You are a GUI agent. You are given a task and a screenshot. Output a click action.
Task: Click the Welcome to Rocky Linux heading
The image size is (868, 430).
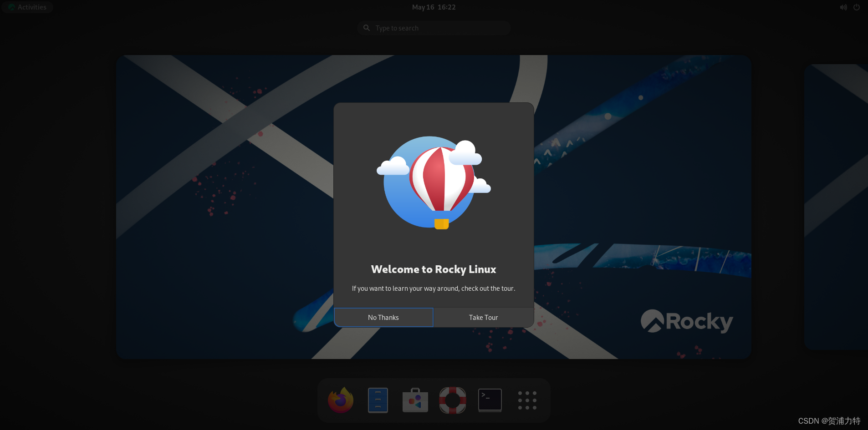434,269
